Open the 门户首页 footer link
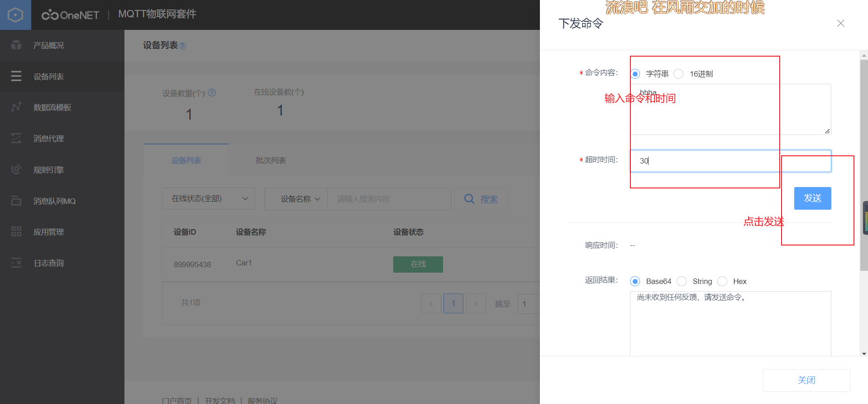868x404 pixels. (177, 400)
